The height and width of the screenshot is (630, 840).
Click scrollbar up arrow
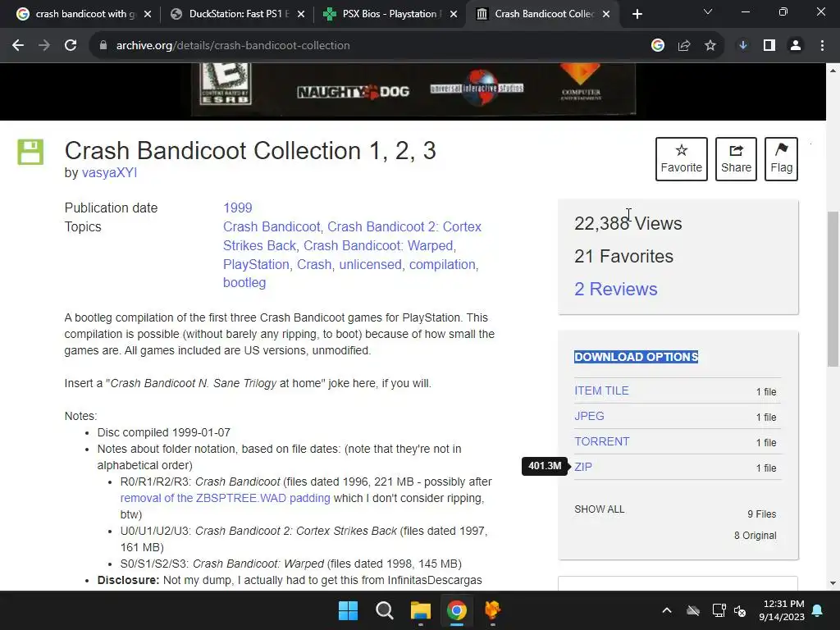point(833,70)
